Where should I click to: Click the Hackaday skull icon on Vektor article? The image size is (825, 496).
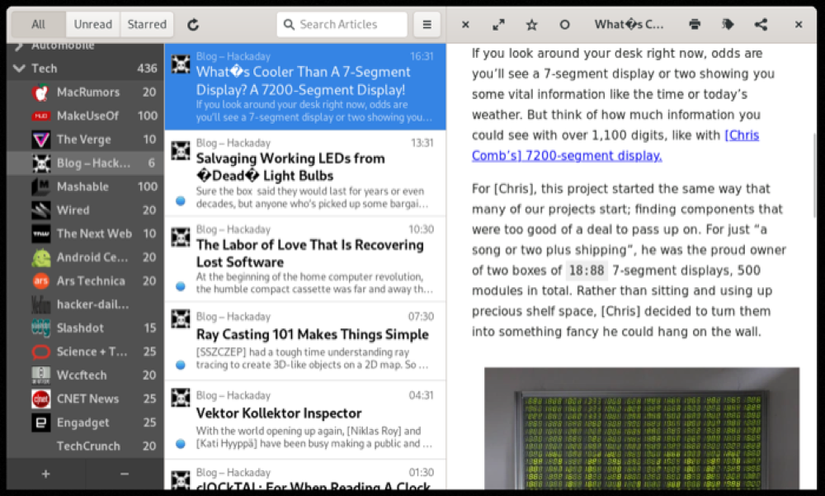pyautogui.click(x=180, y=398)
